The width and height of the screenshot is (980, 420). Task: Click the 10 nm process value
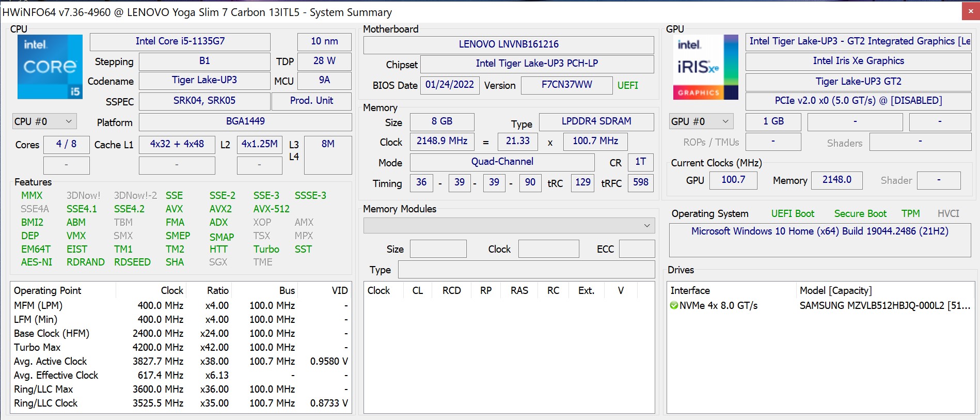click(x=324, y=41)
